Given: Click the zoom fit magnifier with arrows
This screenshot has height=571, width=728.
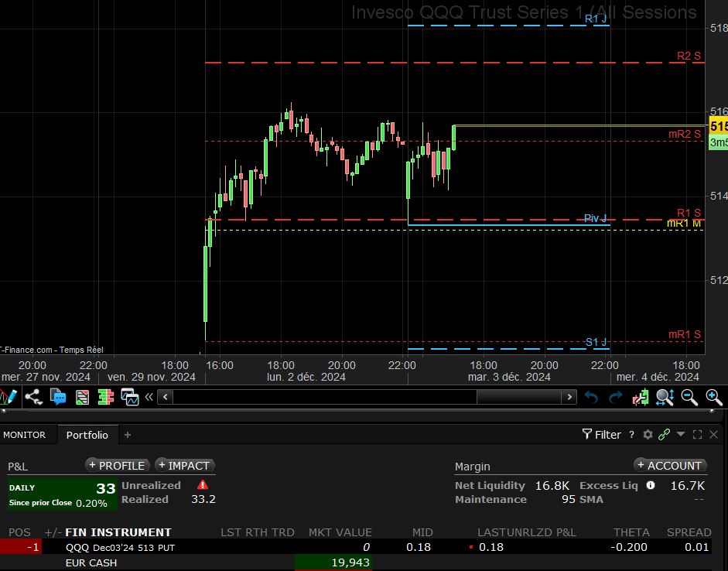Looking at the screenshot, I should (x=665, y=398).
